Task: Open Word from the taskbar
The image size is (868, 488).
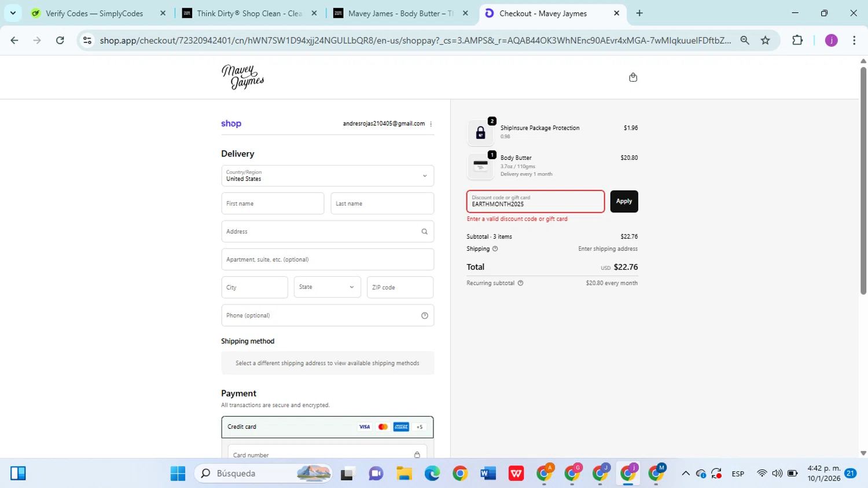Action: click(x=488, y=474)
